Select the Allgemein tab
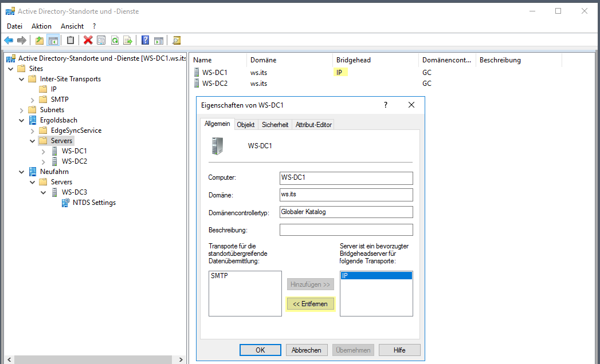 (x=217, y=124)
